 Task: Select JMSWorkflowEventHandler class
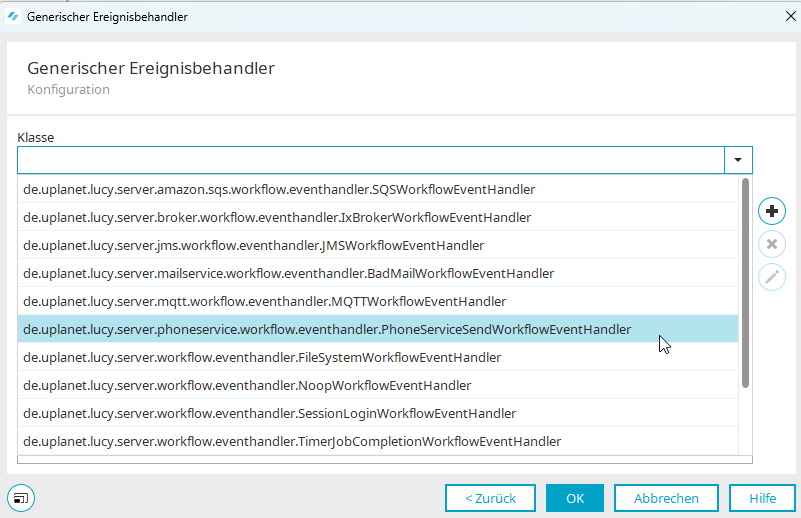[x=378, y=246]
